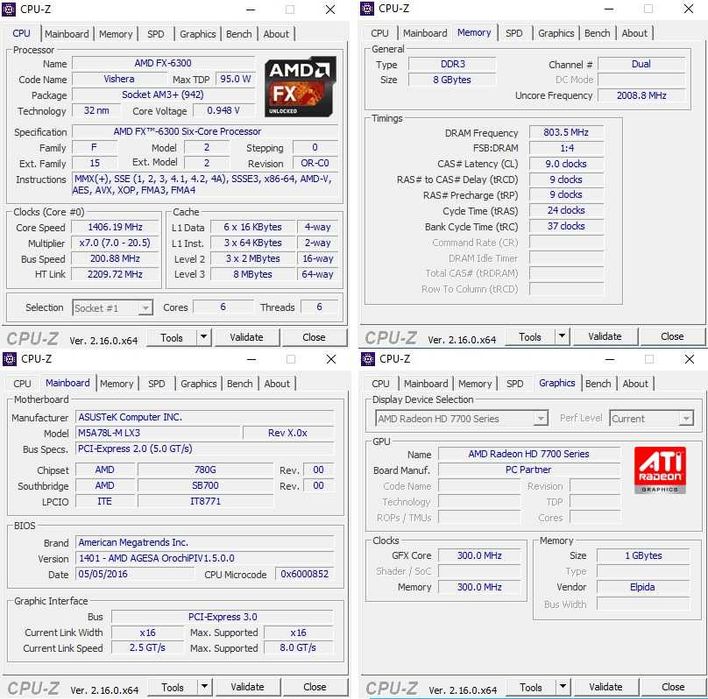
Task: Click Tools button in the Mainboard window
Action: tap(173, 687)
